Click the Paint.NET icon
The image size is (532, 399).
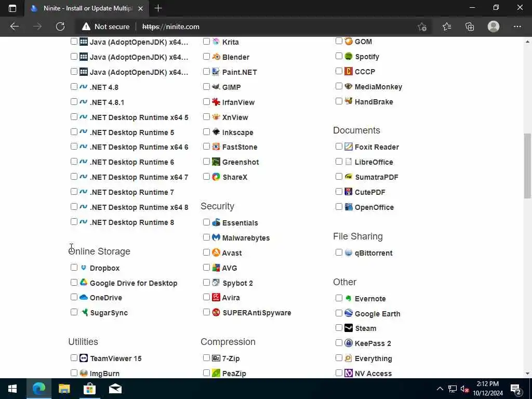point(216,72)
